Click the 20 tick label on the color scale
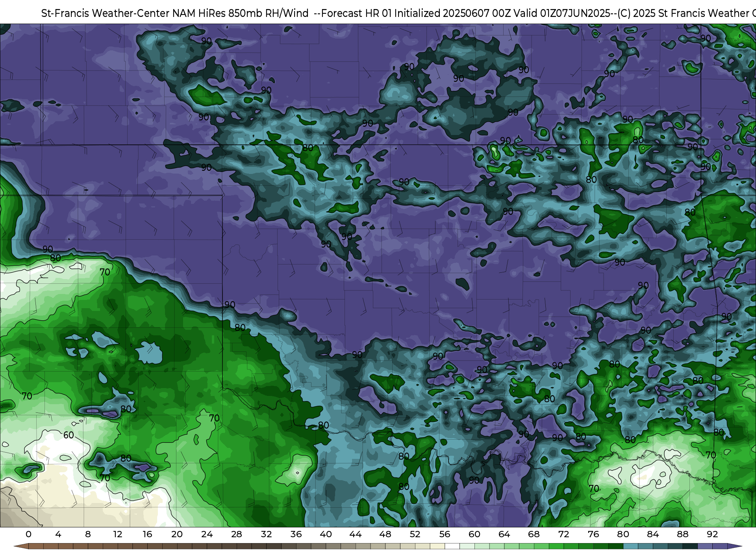756x551 pixels. (177, 534)
